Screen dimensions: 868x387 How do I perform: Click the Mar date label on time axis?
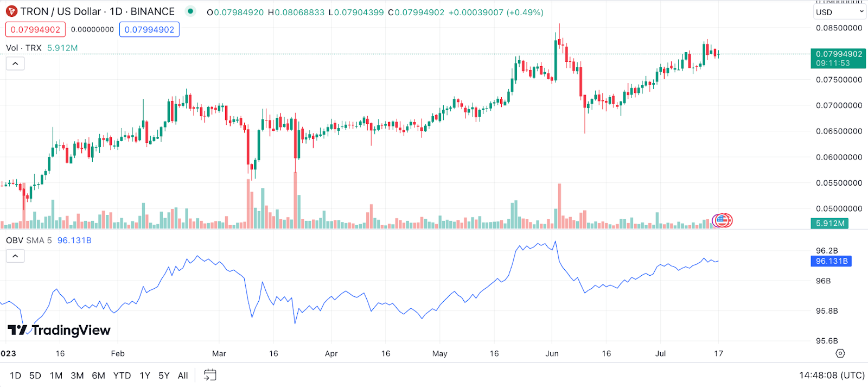(x=219, y=353)
